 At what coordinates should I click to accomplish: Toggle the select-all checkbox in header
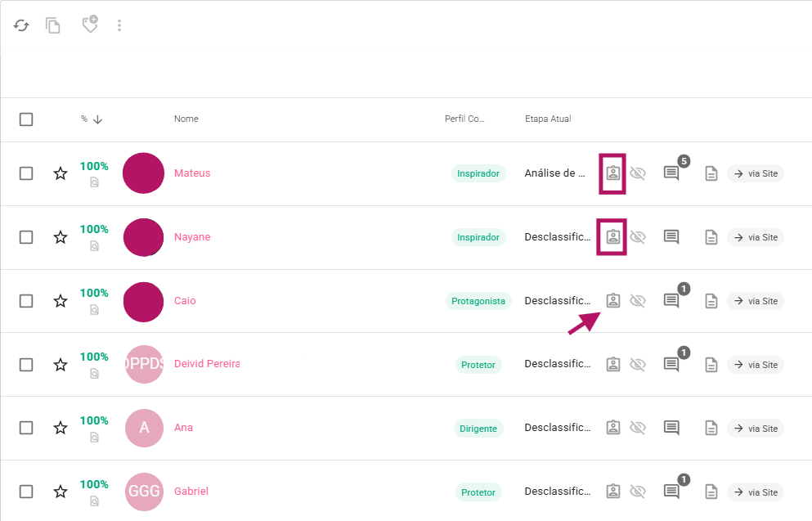point(26,119)
